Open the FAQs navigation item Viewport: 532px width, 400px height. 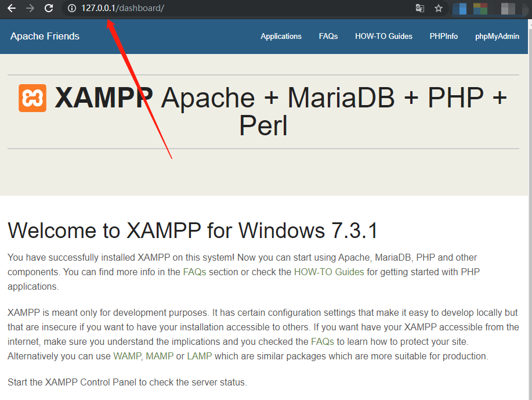point(328,37)
